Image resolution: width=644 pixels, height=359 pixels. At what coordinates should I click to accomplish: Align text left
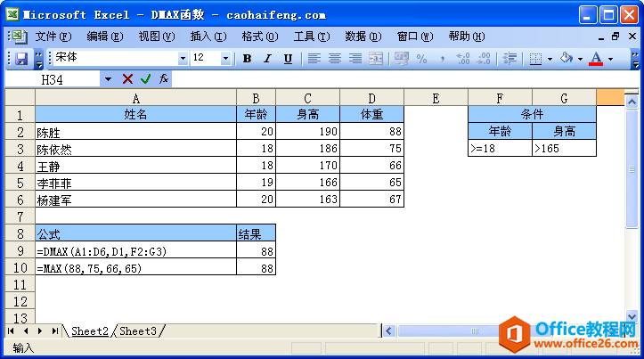tap(314, 59)
